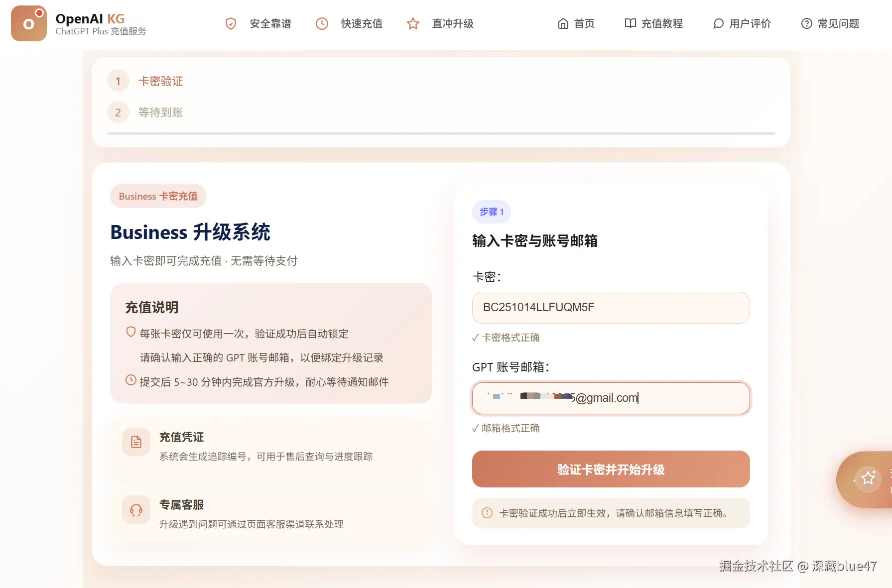
Task: Click the ChatGPT Plus 充值服务 subtitle
Action: coord(101,31)
